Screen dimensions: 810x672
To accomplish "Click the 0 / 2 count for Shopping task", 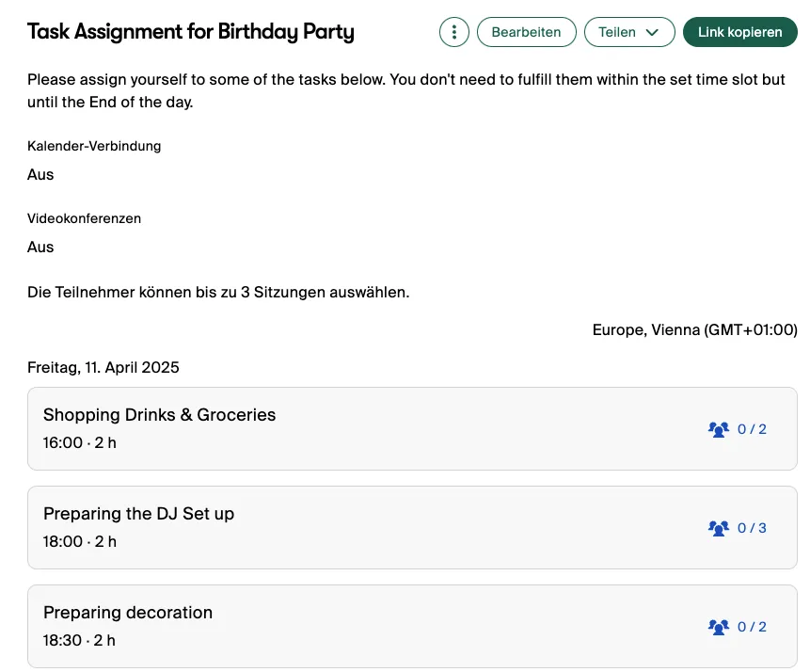I will [752, 429].
